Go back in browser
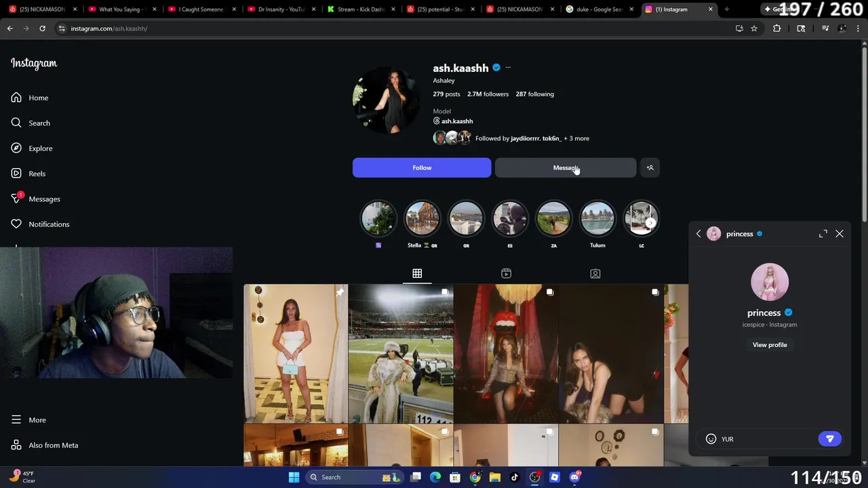This screenshot has width=868, height=488. point(9,28)
